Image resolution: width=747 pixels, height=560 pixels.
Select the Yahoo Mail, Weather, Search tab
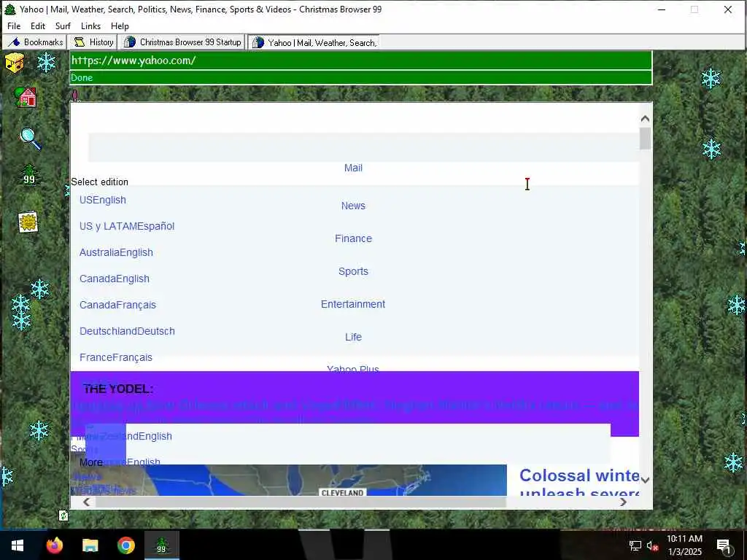(314, 42)
